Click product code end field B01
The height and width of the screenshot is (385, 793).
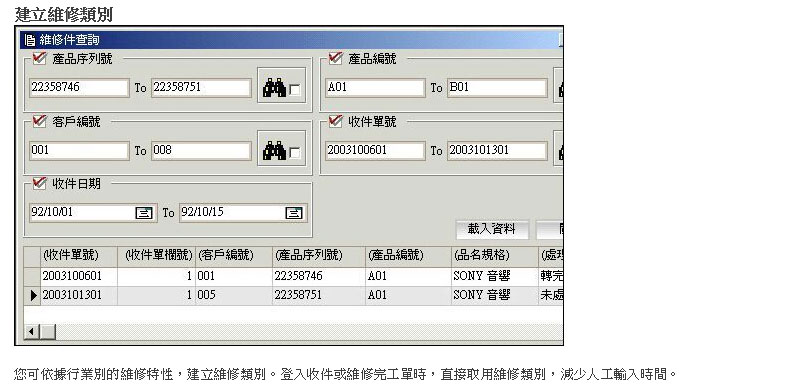pyautogui.click(x=497, y=88)
